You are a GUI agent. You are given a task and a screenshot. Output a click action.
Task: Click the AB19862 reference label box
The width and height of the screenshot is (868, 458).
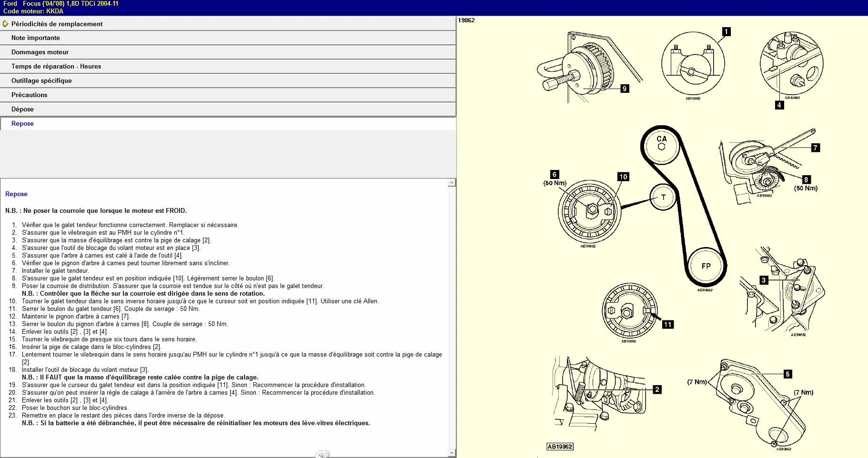[x=560, y=447]
